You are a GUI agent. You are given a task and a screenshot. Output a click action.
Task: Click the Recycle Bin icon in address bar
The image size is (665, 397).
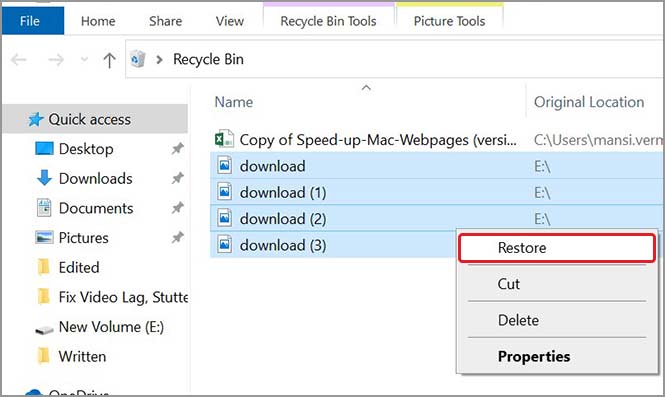(137, 59)
